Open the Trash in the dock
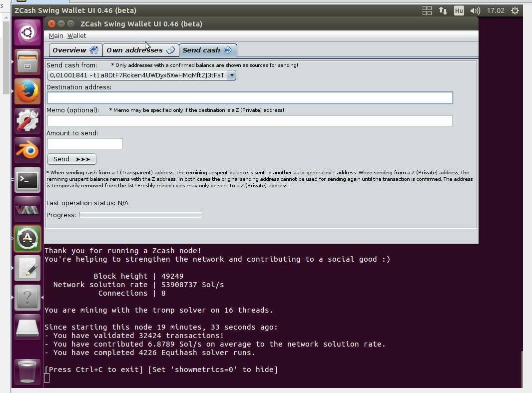 click(x=27, y=372)
